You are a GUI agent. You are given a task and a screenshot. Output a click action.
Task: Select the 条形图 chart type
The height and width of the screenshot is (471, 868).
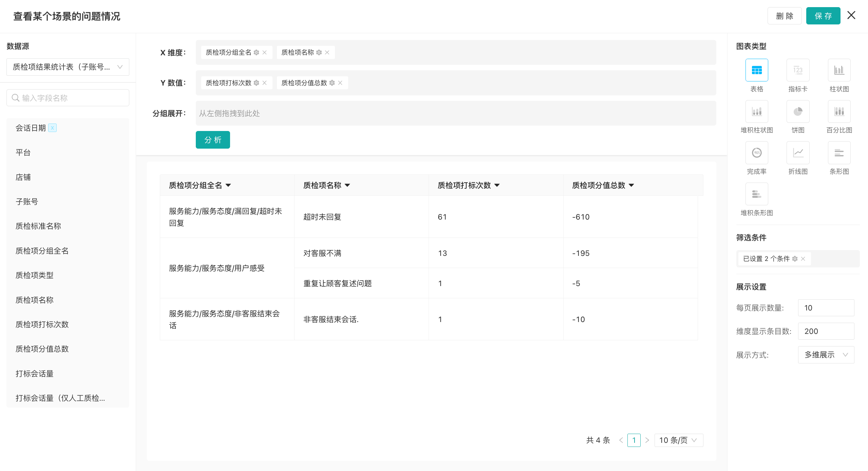[x=839, y=153]
